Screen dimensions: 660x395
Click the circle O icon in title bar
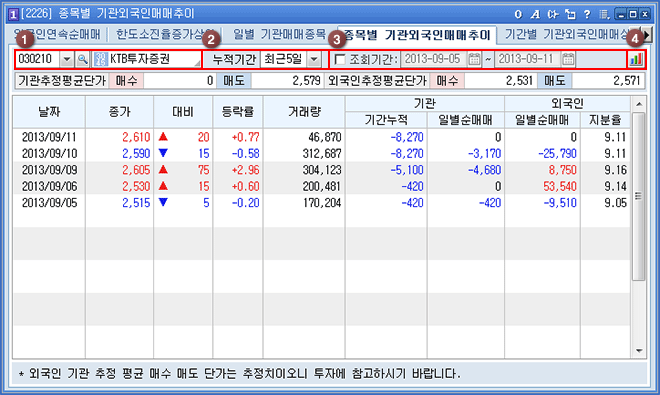pyautogui.click(x=518, y=14)
